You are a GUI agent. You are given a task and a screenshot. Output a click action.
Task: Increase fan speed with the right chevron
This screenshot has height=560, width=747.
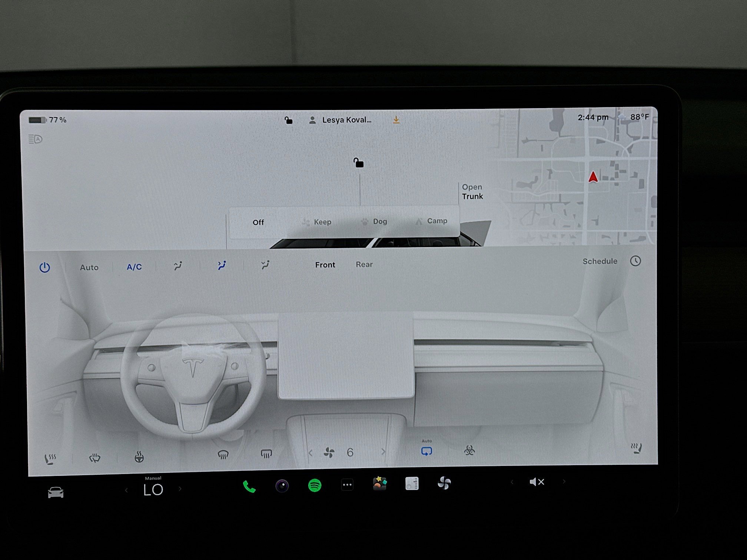coord(383,452)
